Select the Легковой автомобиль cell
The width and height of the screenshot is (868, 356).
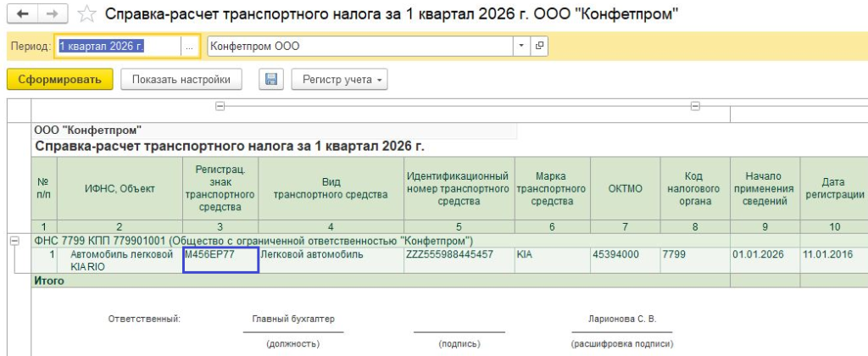pyautogui.click(x=331, y=260)
